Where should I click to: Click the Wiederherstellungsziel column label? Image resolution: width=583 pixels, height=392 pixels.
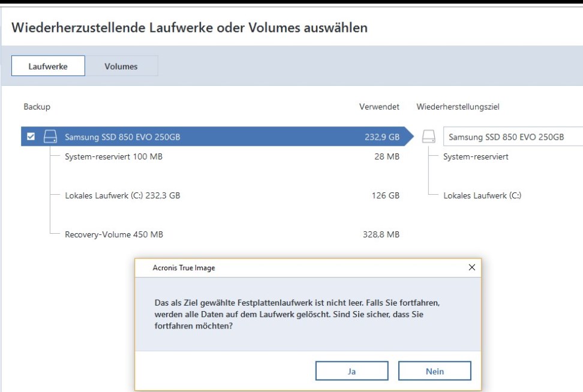[x=458, y=107]
